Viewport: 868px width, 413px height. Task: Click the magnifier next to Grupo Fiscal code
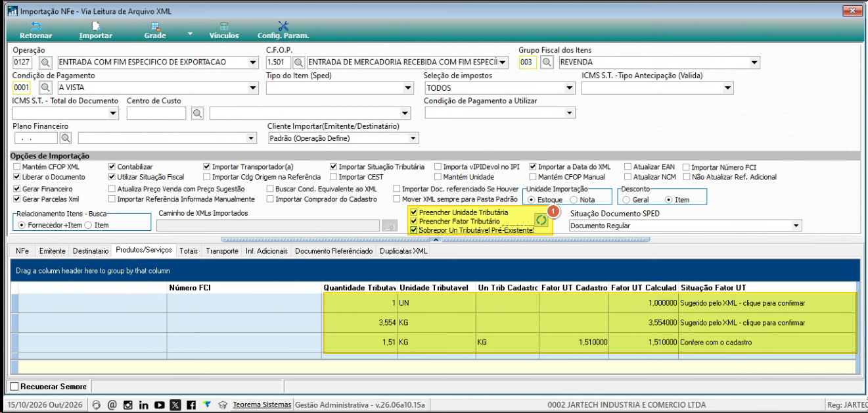[547, 62]
